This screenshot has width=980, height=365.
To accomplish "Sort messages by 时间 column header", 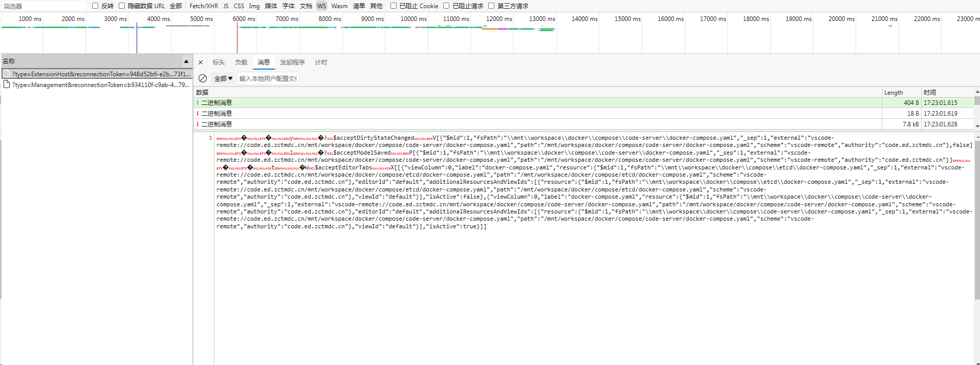I will click(x=947, y=93).
